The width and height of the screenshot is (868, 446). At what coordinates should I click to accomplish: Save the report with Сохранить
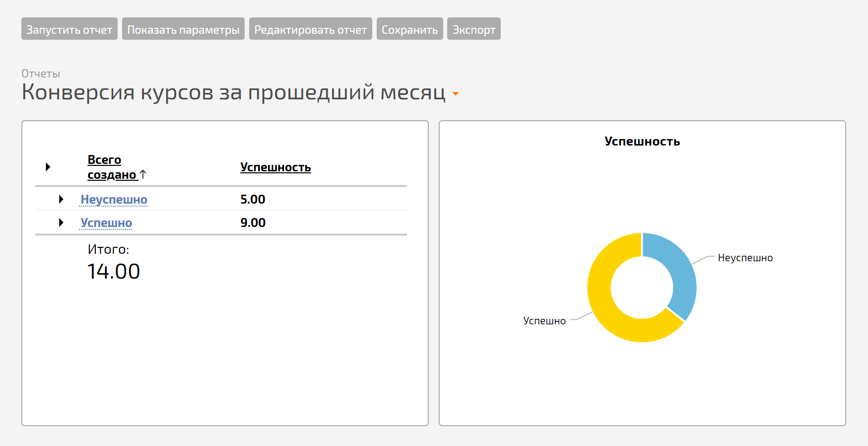click(409, 29)
